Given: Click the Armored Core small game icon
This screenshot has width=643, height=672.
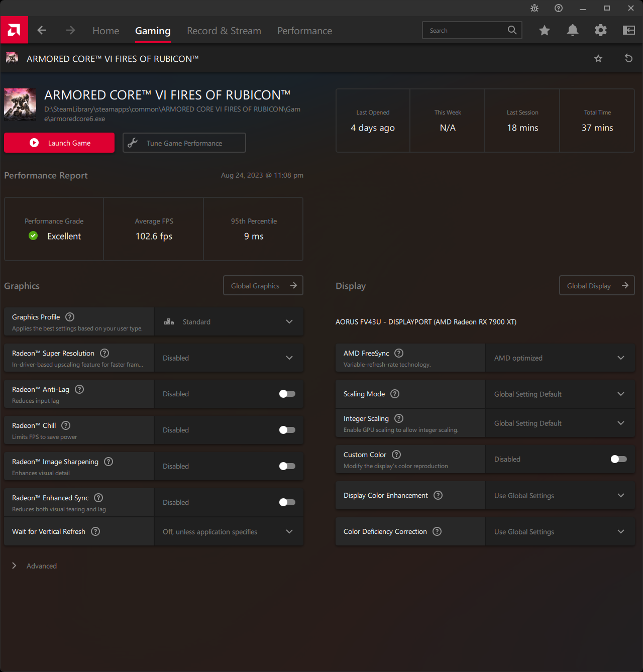Looking at the screenshot, I should (12, 58).
